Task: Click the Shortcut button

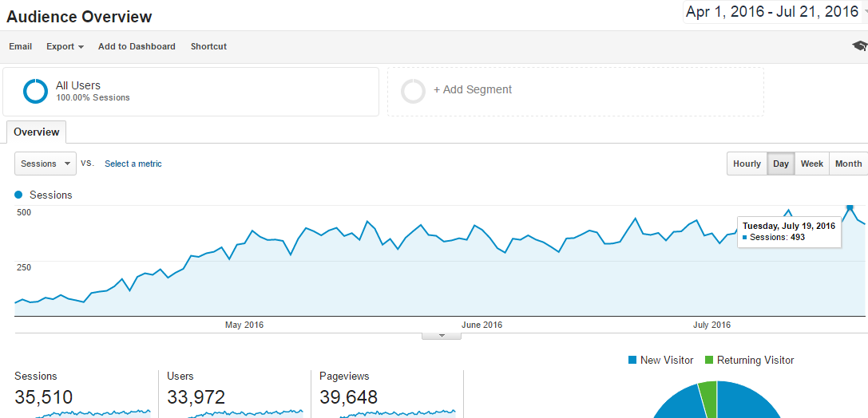Action: pos(208,46)
